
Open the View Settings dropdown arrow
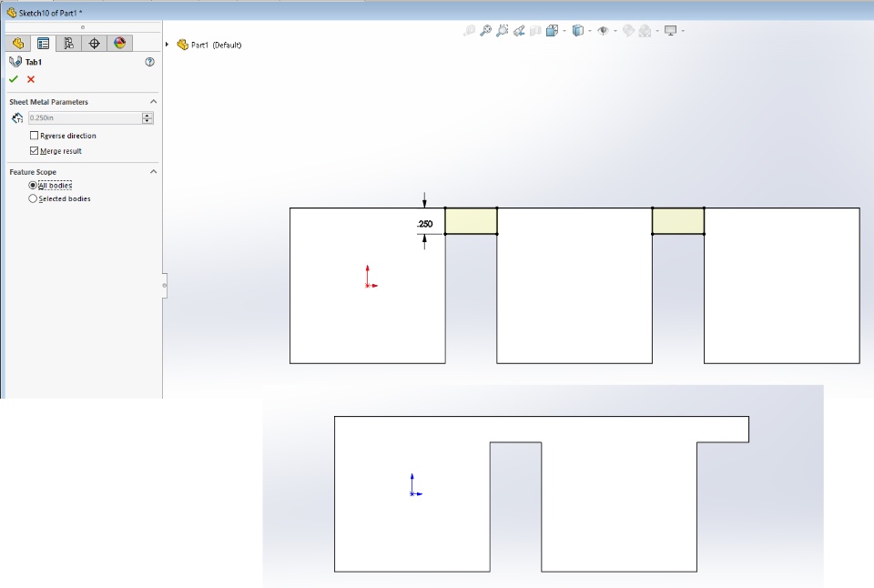[683, 31]
